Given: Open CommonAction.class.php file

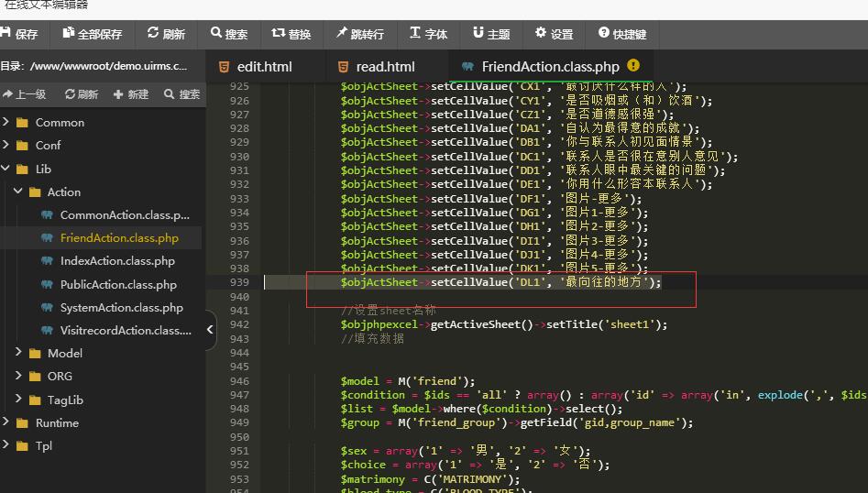Looking at the screenshot, I should point(125,215).
